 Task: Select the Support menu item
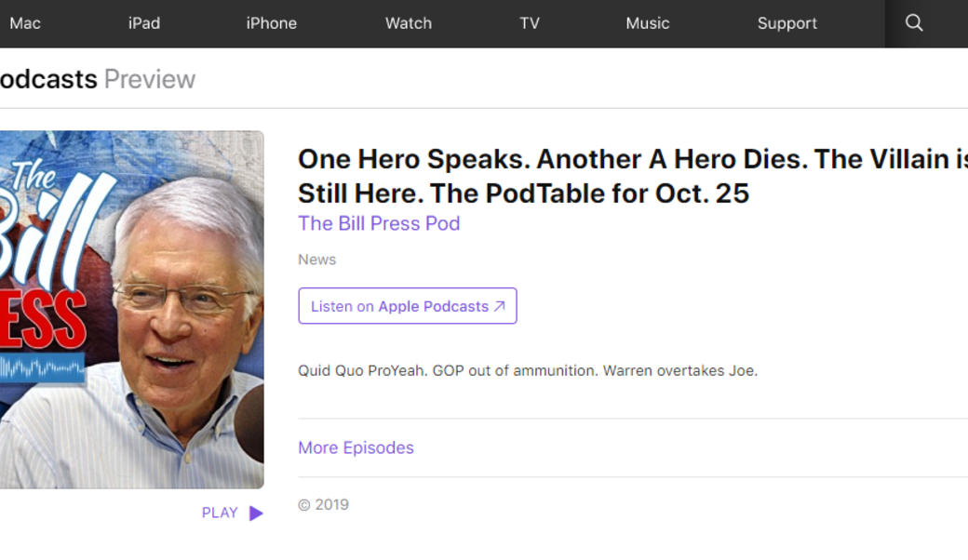[786, 23]
